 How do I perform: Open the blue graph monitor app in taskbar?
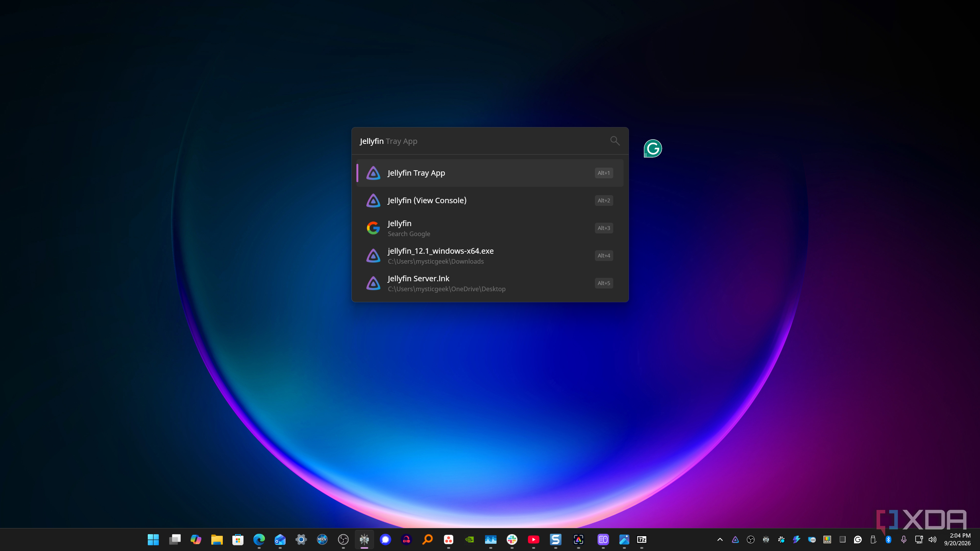click(x=491, y=540)
